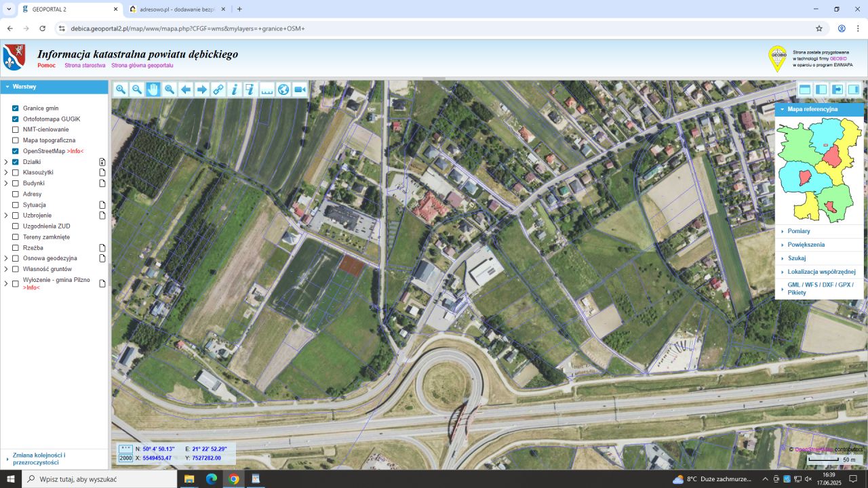The image size is (868, 488).
Task: Open the Pomoc help link
Action: [47, 66]
